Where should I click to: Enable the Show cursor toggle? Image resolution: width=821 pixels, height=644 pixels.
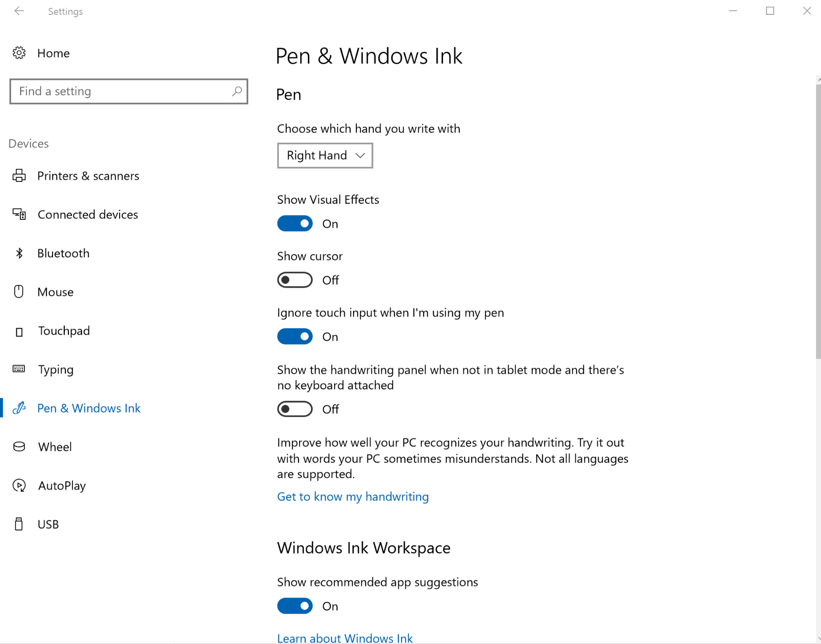click(295, 280)
